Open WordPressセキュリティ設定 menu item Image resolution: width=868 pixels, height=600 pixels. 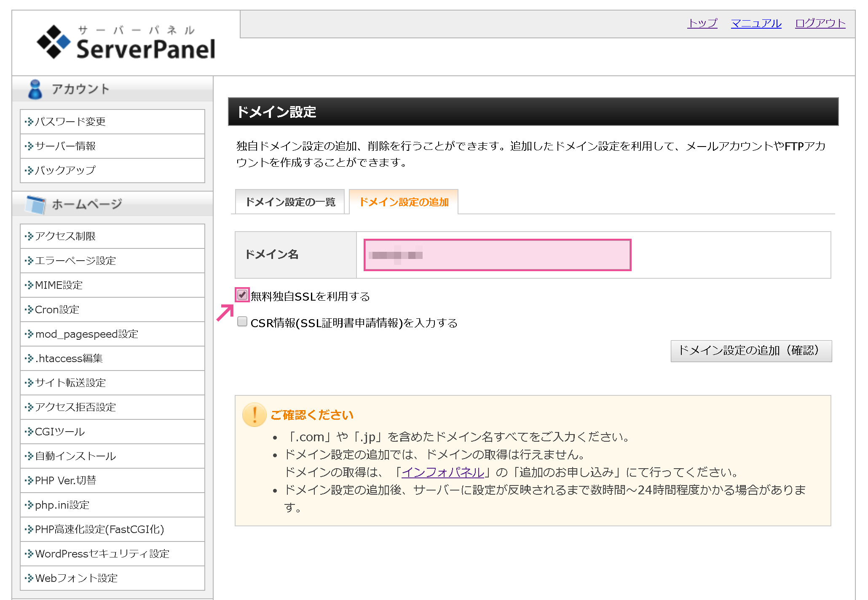click(x=102, y=554)
